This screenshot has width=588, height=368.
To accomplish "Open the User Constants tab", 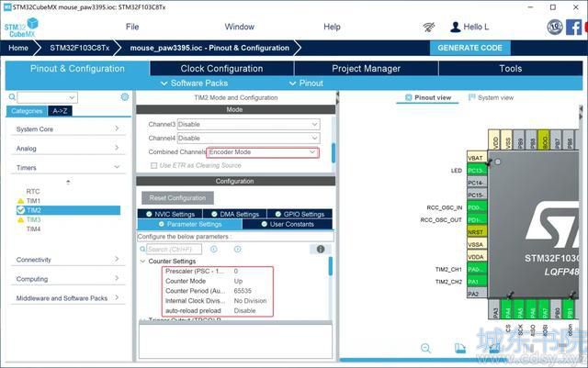I will tap(288, 224).
